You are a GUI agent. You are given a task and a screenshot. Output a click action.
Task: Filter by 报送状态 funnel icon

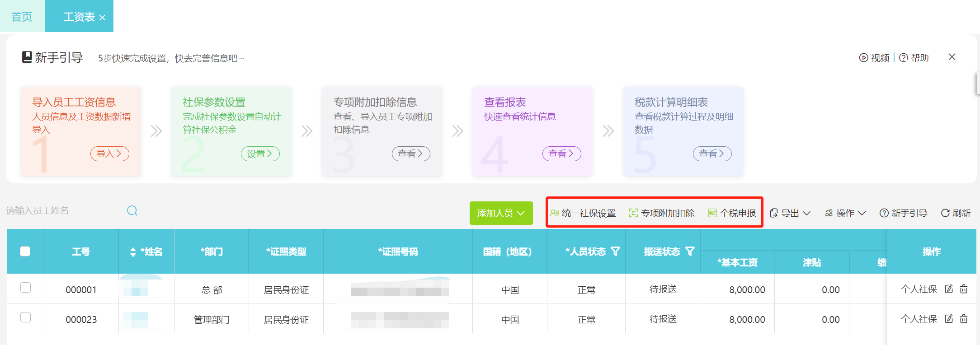[x=690, y=252]
